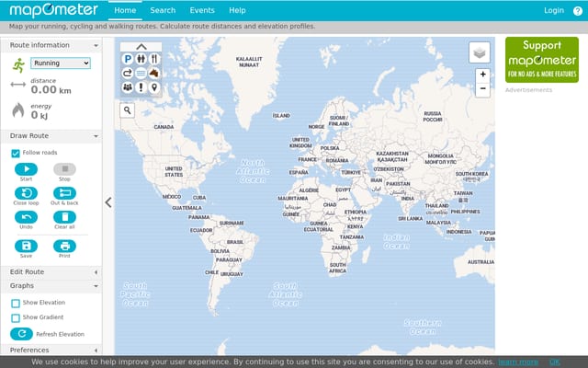Screen dimensions: 588x368
Task: Click the Support mapometer banner
Action: coord(542,60)
